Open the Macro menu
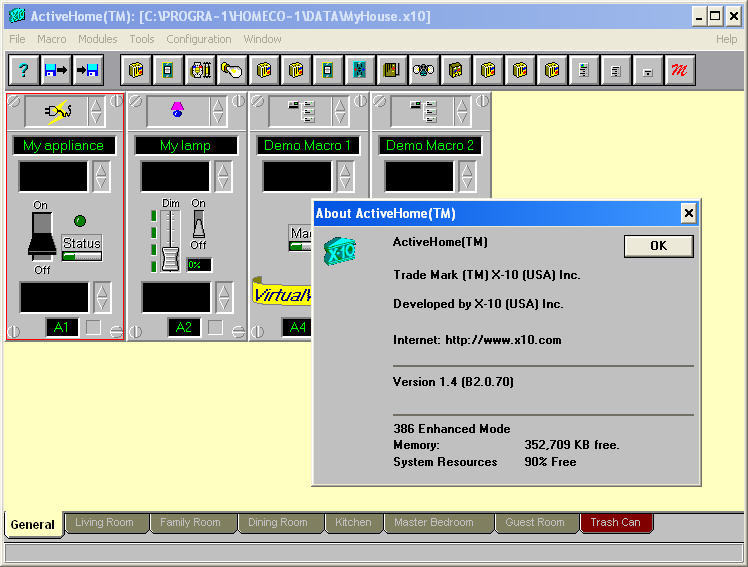Screen dimensions: 748x567 (52, 39)
